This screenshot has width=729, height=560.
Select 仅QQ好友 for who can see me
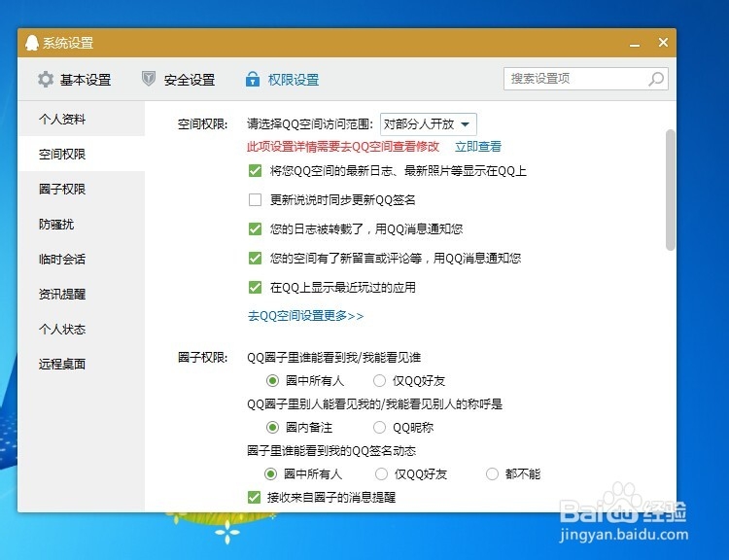379,381
